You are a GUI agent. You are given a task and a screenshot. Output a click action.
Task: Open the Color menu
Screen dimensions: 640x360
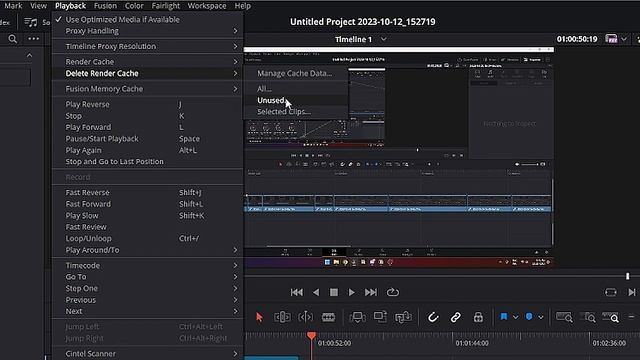(x=134, y=6)
